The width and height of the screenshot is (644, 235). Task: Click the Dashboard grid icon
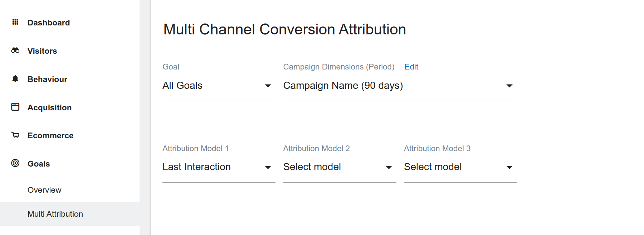coord(15,22)
